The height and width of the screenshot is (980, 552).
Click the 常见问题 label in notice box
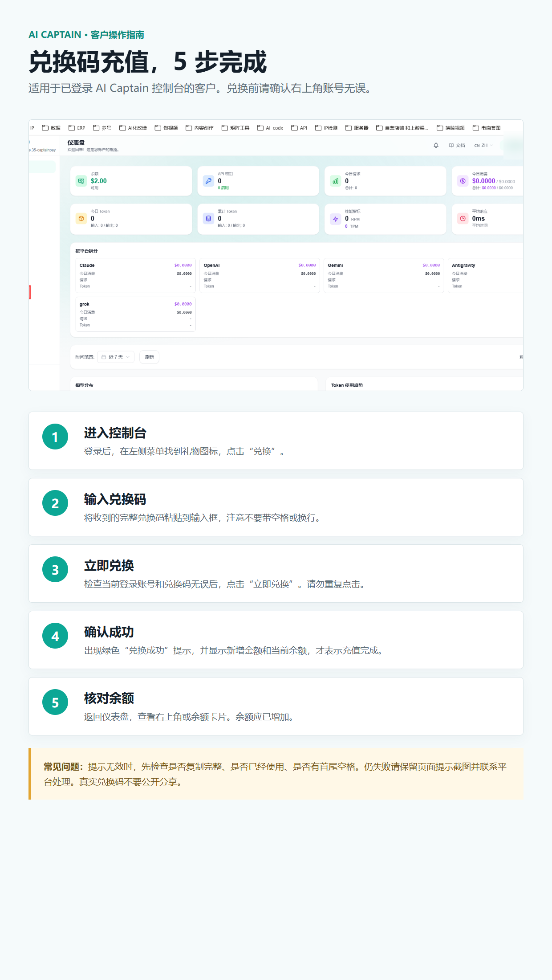tap(64, 767)
